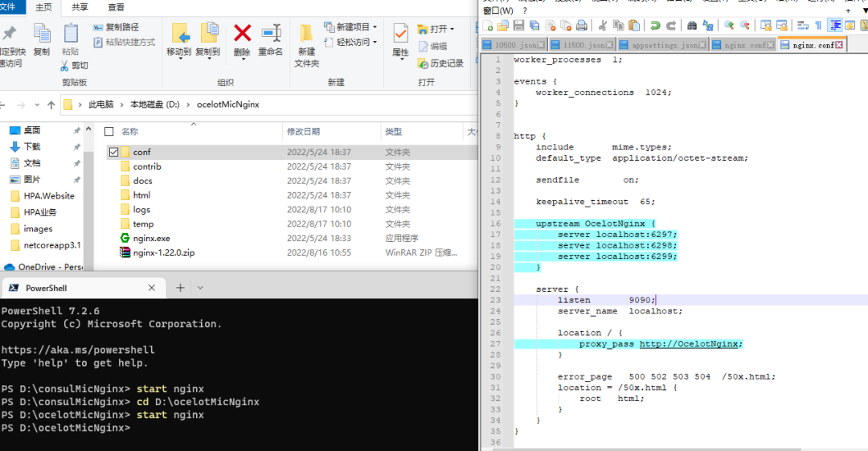Viewport: 868px width, 451px height.
Task: Expand the 此电脑 breadcrumb chevron
Action: coord(121,105)
